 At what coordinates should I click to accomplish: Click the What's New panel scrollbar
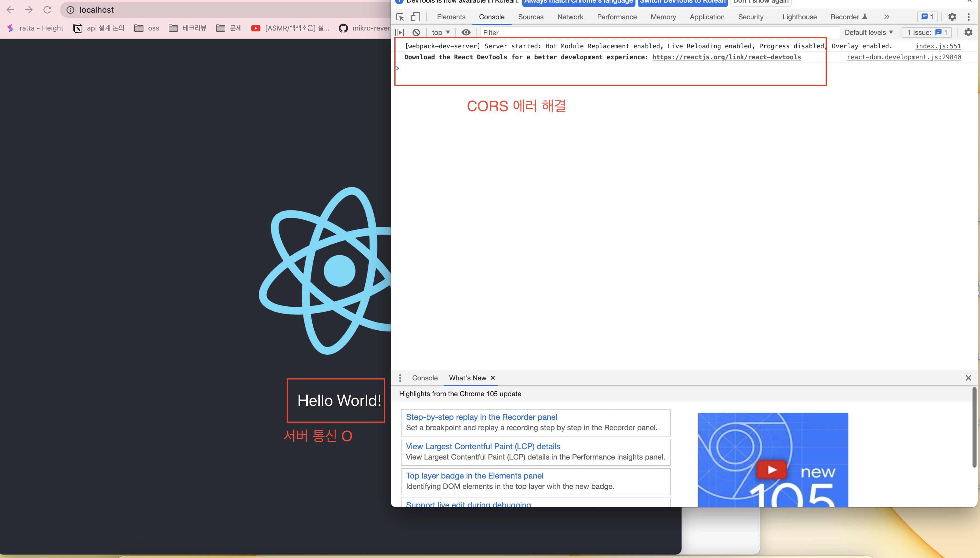(x=974, y=427)
